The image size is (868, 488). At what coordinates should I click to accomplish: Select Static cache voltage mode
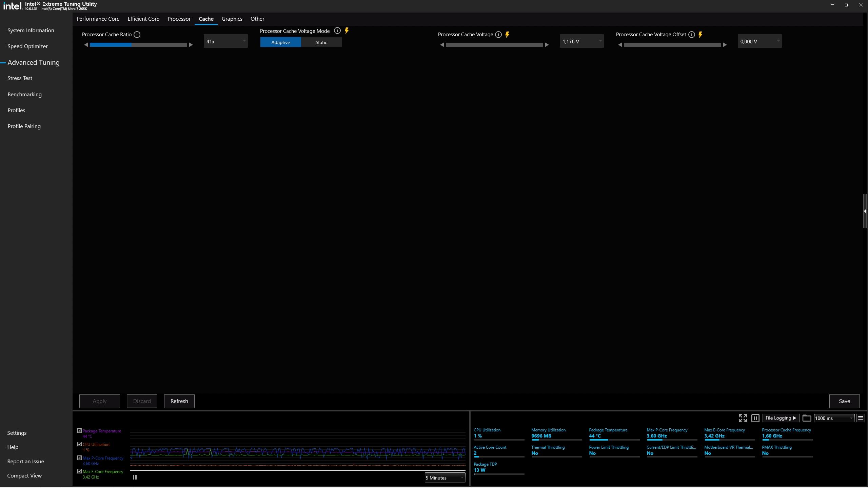(321, 42)
